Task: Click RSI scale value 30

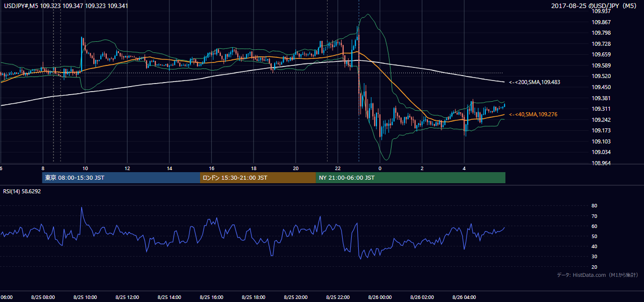Action: [595, 257]
